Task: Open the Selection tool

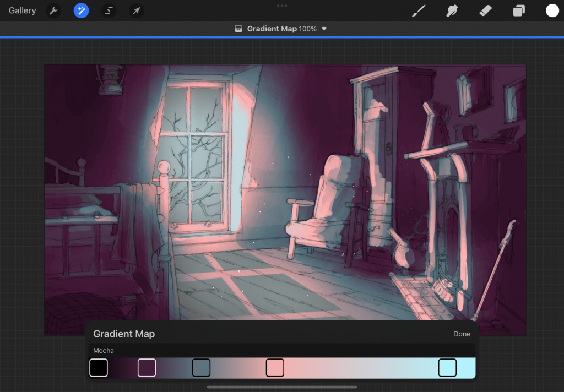Action: pos(109,10)
